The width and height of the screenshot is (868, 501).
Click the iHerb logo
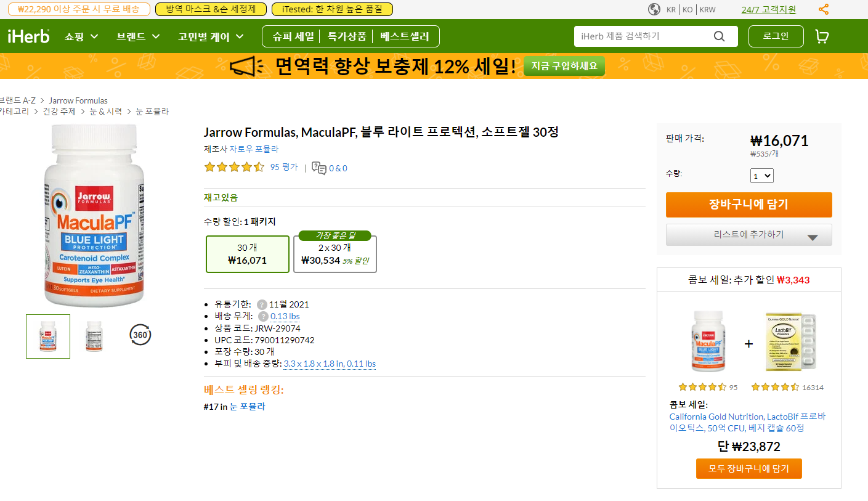28,36
